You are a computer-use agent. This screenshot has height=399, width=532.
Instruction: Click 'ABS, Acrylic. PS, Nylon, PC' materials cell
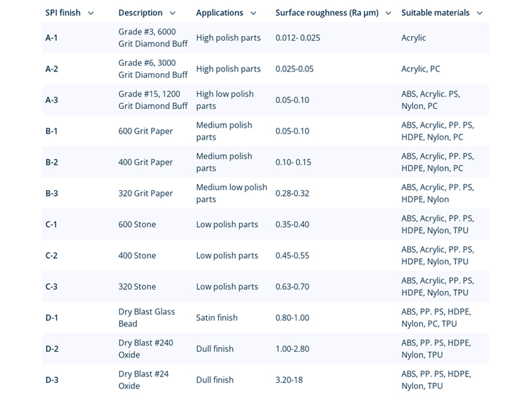coord(431,100)
